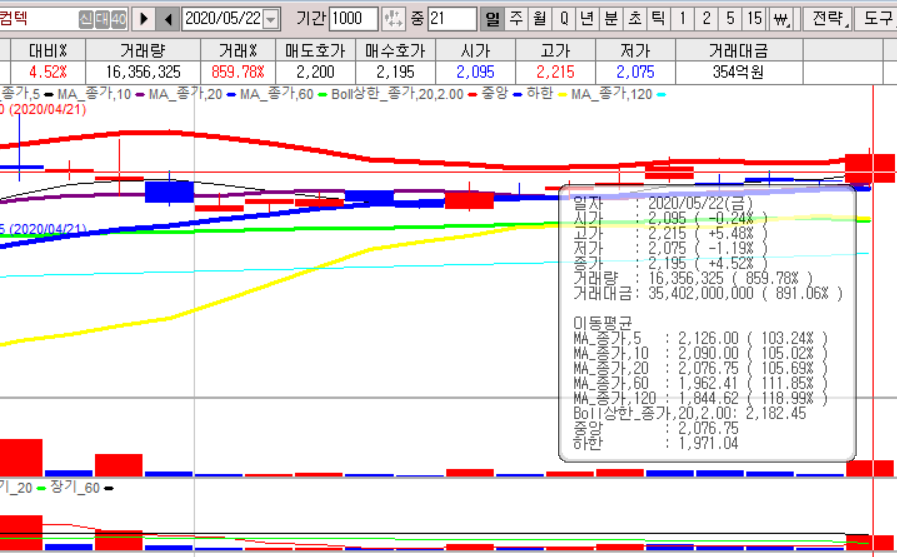Image resolution: width=897 pixels, height=557 pixels.
Task: Click the 2,095 open price cell
Action: [475, 72]
